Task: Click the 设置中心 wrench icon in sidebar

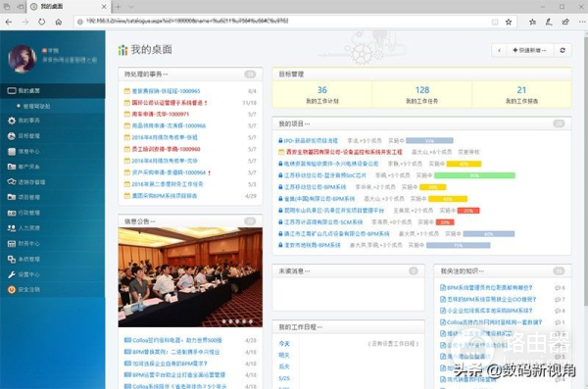Action: (12, 274)
